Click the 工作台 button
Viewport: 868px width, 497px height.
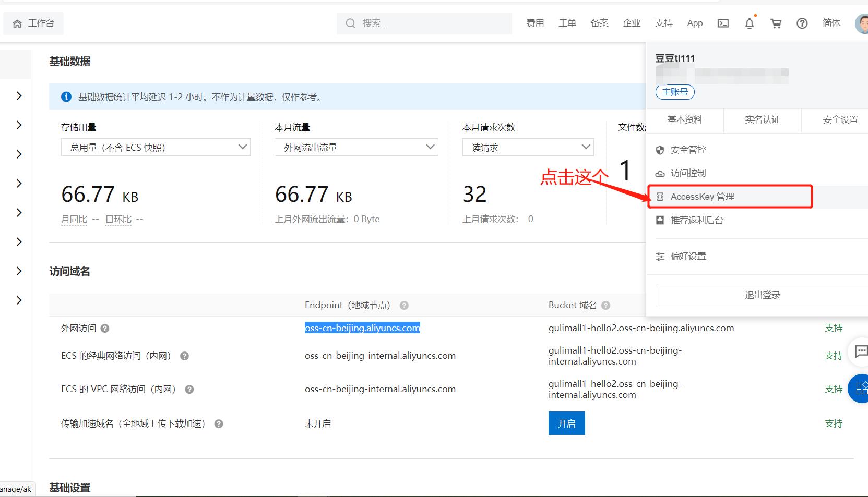(33, 23)
